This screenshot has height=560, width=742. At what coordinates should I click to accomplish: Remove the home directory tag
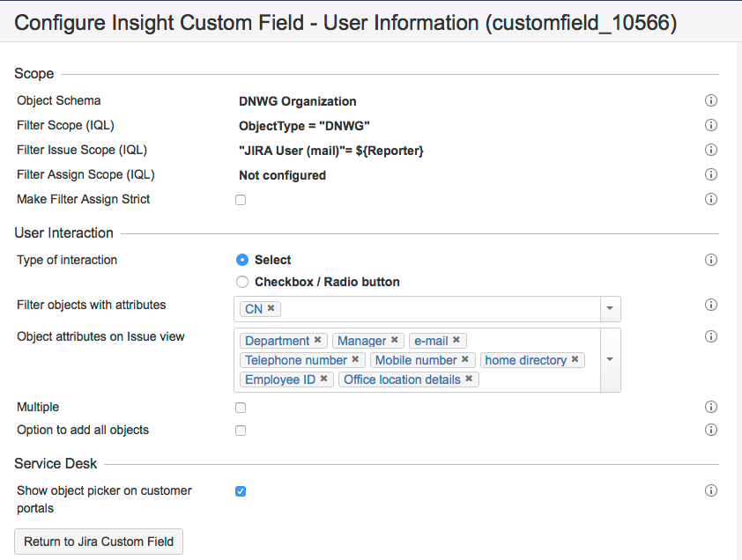tap(575, 360)
